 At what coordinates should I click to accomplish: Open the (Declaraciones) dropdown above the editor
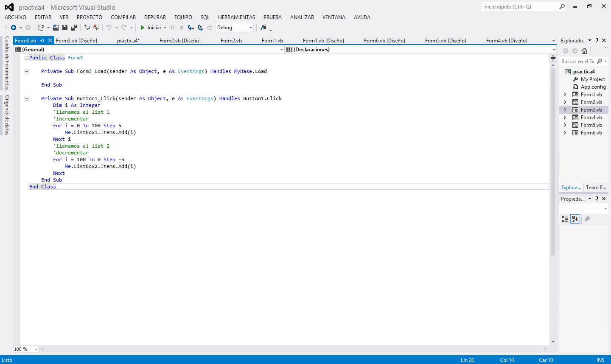click(554, 50)
